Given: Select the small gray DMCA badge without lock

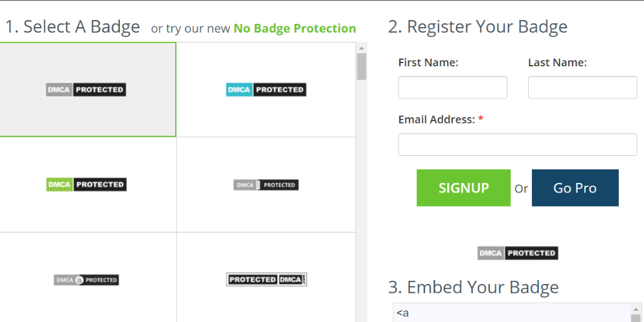Looking at the screenshot, I should (266, 185).
